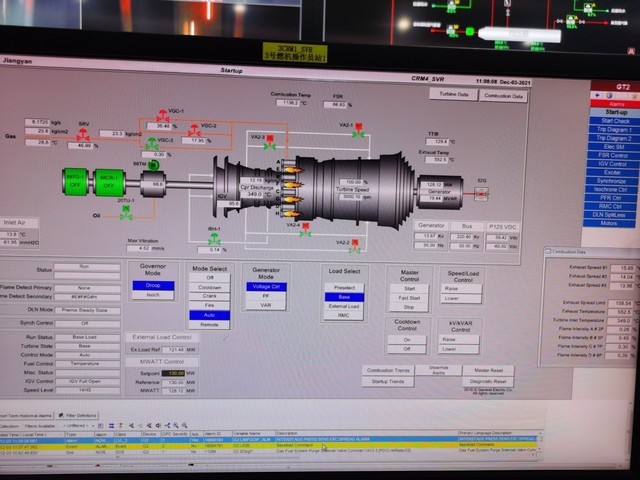Go to FSR Control page
Image resolution: width=640 pixels, height=480 pixels.
click(x=613, y=155)
